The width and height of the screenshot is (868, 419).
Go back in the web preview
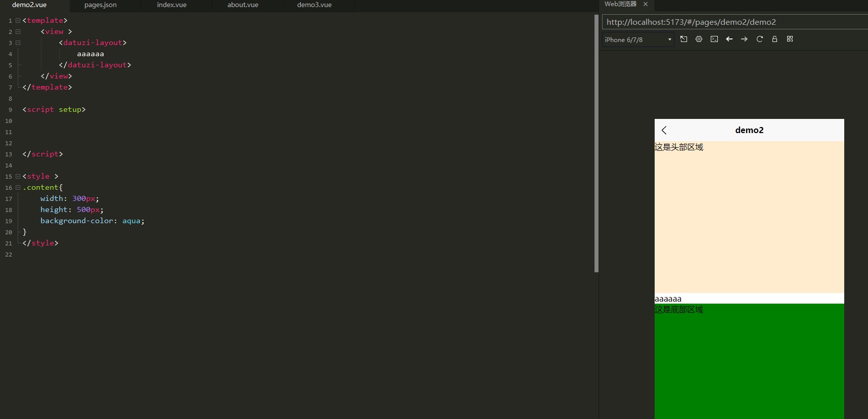tap(729, 39)
